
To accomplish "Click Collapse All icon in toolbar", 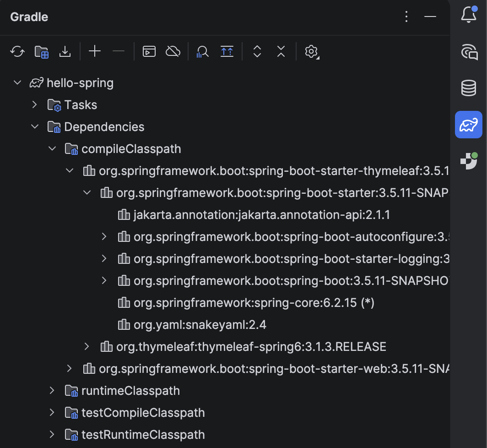I will click(x=281, y=51).
